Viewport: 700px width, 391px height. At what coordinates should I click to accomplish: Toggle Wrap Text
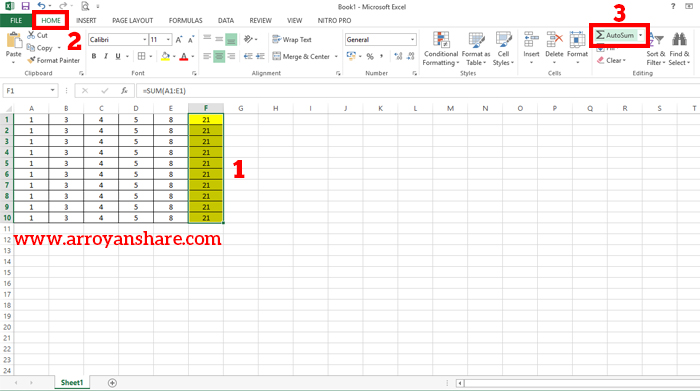pos(292,40)
